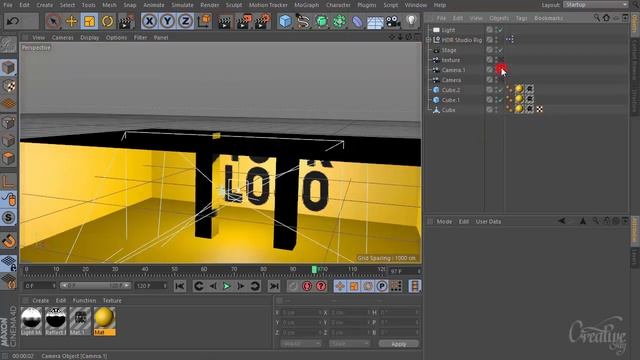Click the Object Manager home icon

(x=606, y=18)
